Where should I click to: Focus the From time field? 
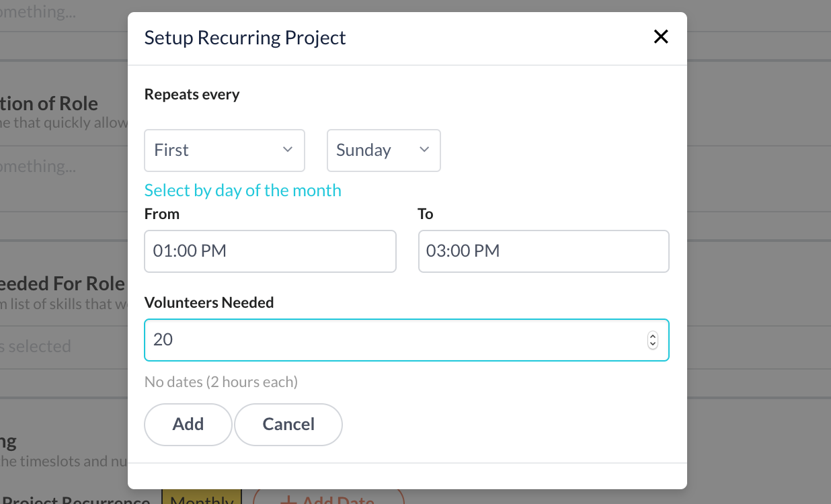pos(270,251)
